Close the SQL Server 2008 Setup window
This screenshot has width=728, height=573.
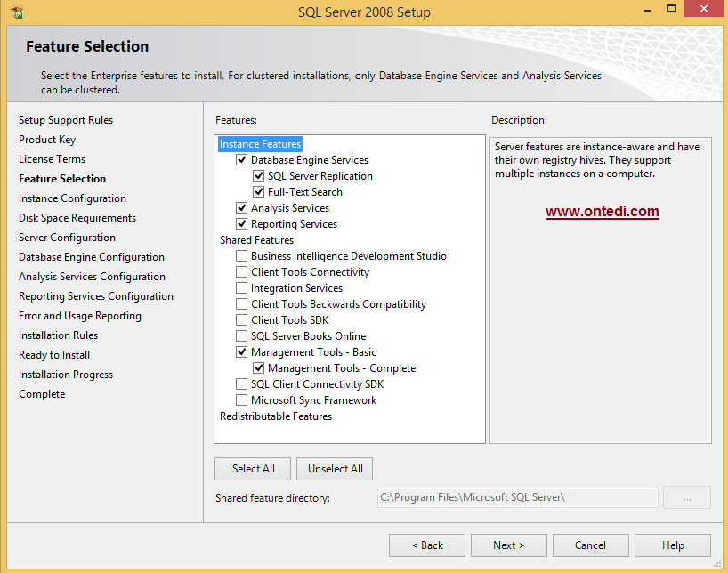tap(703, 8)
